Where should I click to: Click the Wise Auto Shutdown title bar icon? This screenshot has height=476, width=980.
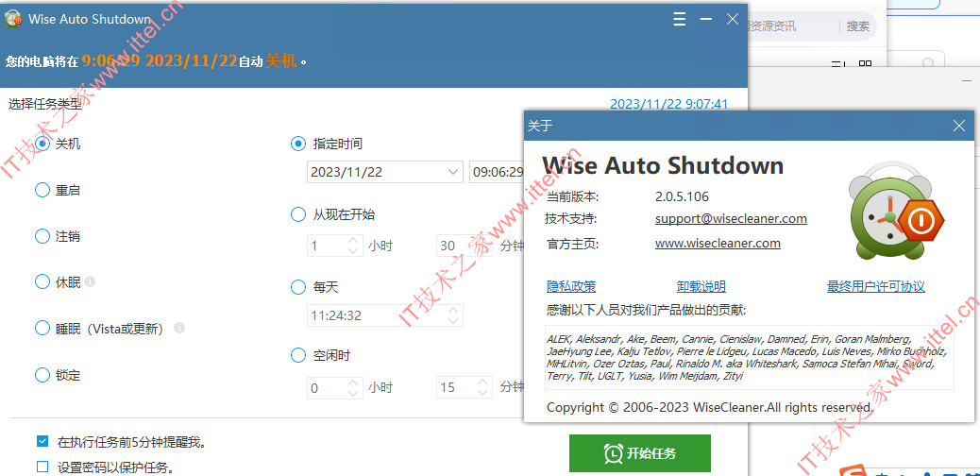(x=14, y=20)
